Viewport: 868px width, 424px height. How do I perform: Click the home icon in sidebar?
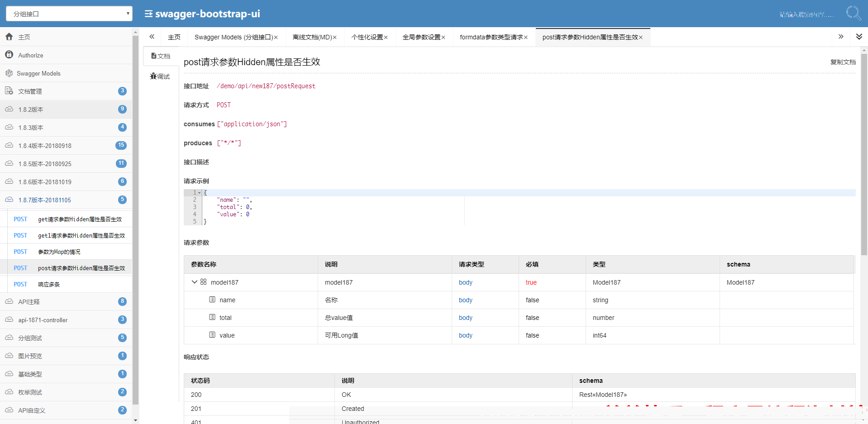9,37
